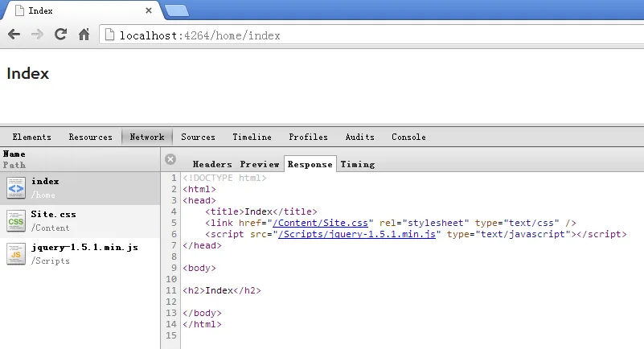This screenshot has width=644, height=349.
Task: Click the tab's page favicon
Action: (x=19, y=10)
